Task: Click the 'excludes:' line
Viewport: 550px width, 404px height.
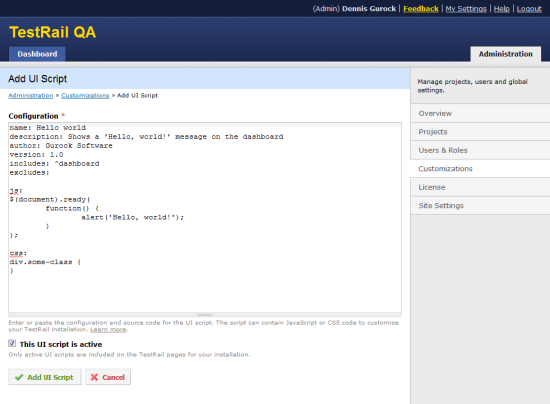Action: point(29,173)
